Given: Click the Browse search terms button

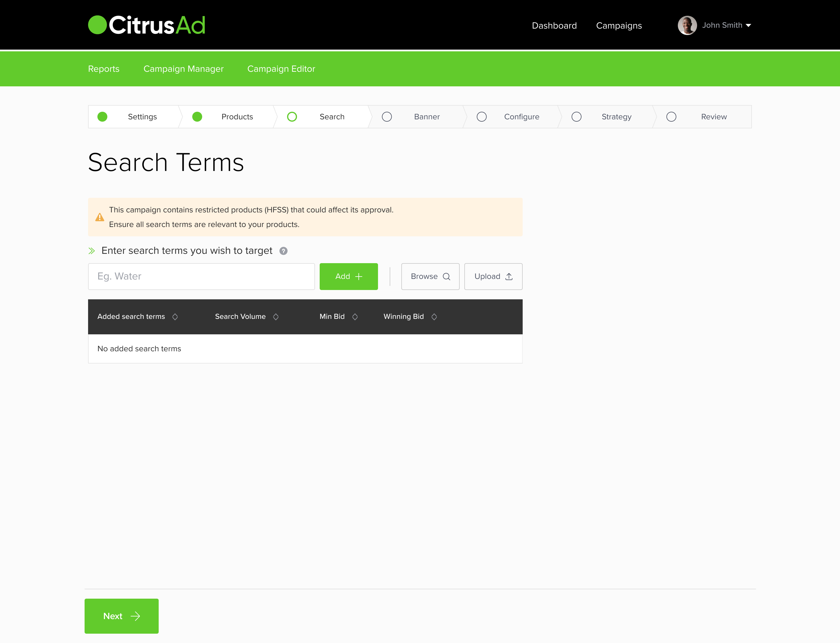Looking at the screenshot, I should click(430, 276).
